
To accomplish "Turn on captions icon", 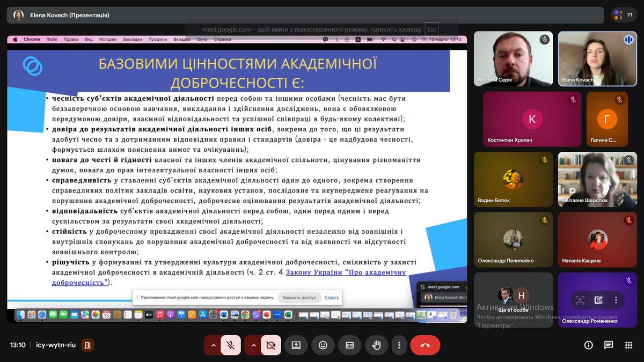I will click(350, 345).
